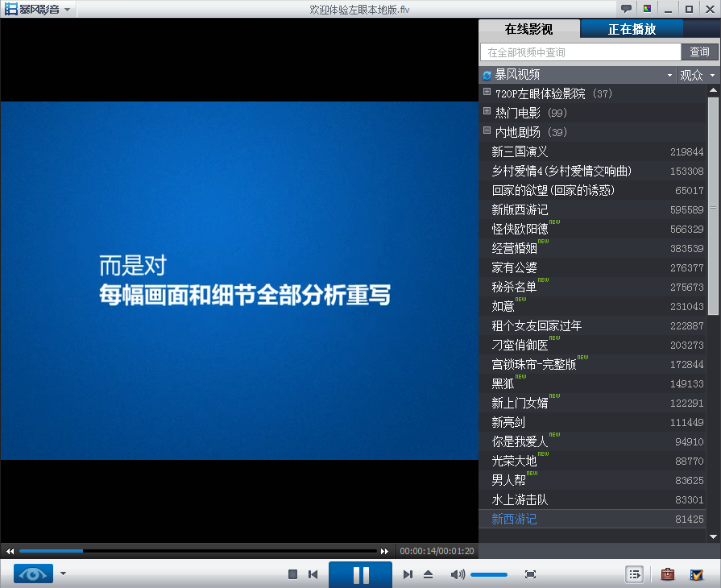Select highlighted 新西游记 entry
721x588 pixels.
tap(592, 519)
